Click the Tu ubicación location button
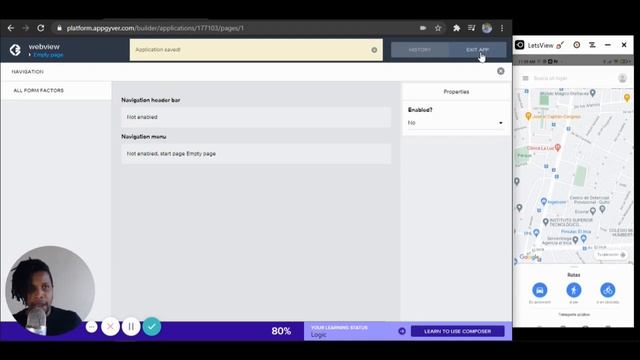This screenshot has height=360, width=640. [611, 255]
